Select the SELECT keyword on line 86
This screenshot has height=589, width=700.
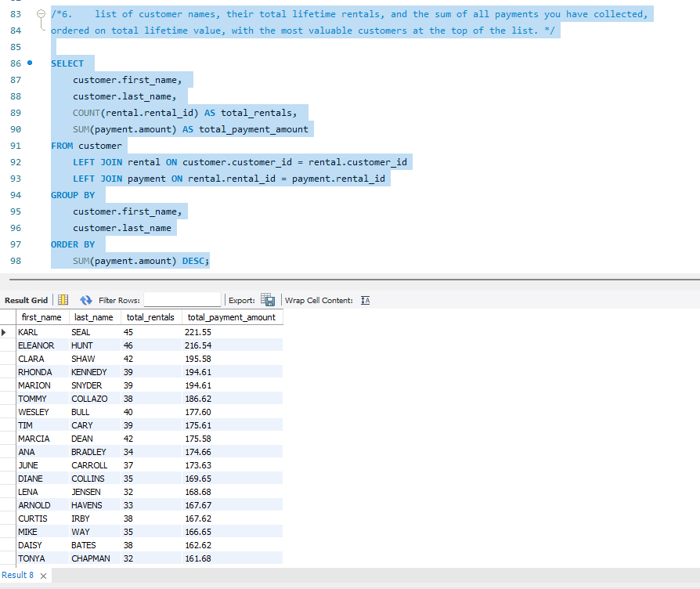click(x=66, y=63)
